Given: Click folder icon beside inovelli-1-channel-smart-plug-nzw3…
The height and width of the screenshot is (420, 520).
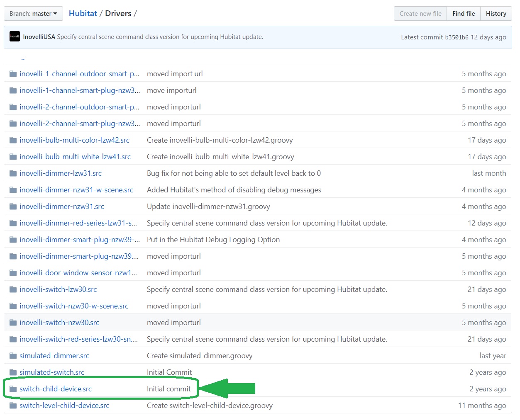Looking at the screenshot, I should pos(13,90).
